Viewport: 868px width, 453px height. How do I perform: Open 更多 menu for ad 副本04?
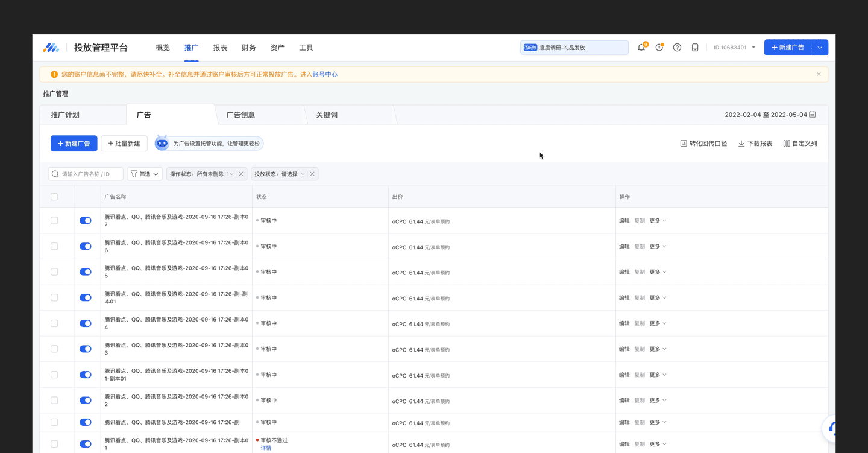pos(658,323)
